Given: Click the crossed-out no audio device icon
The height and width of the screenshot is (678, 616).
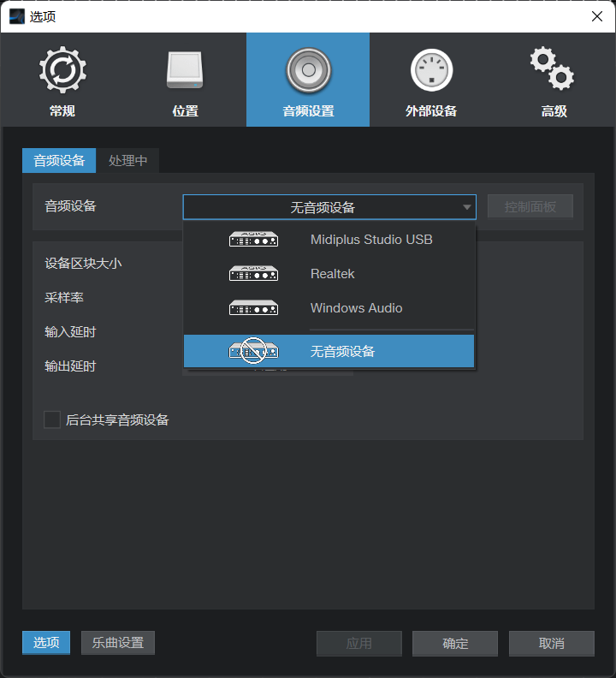Looking at the screenshot, I should pos(254,351).
